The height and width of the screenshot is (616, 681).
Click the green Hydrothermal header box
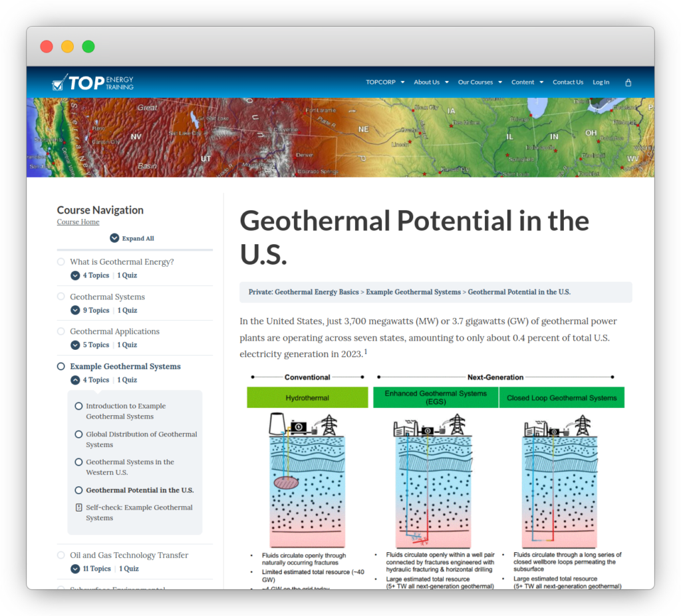click(307, 398)
